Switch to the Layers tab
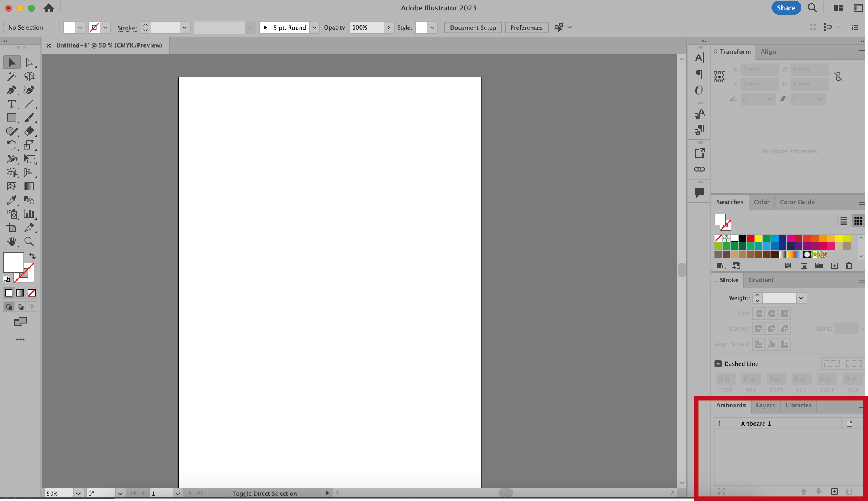868x501 pixels. (765, 405)
